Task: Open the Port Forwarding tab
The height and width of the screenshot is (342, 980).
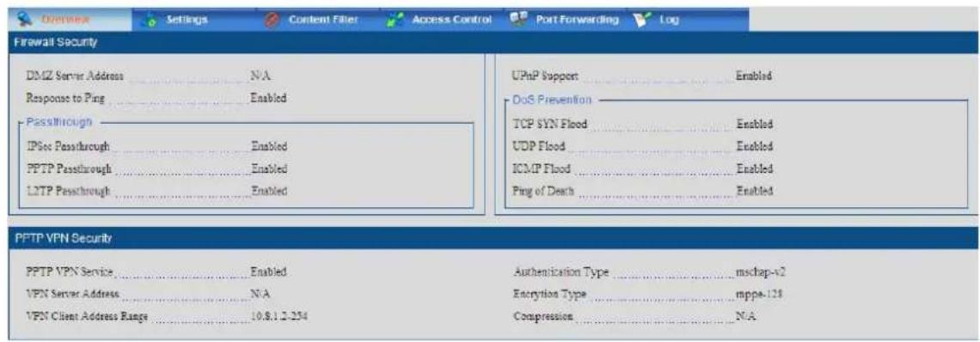Action: [x=565, y=20]
